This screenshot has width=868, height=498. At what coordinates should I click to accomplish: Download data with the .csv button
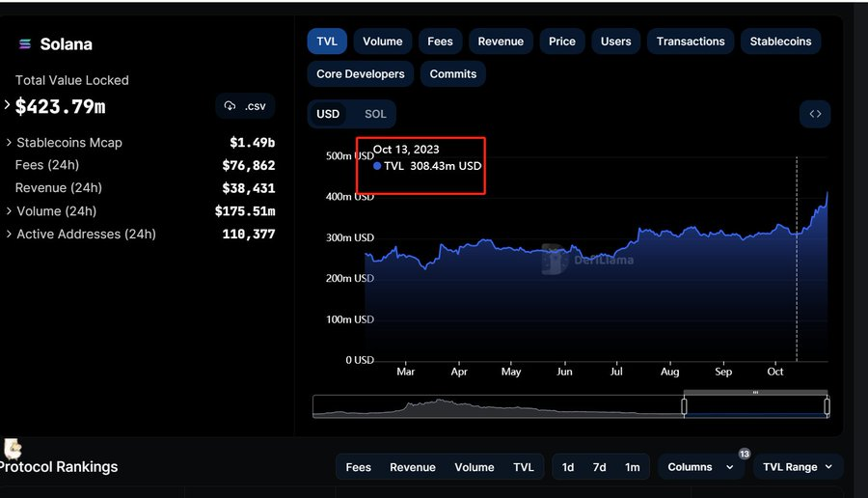pos(246,106)
